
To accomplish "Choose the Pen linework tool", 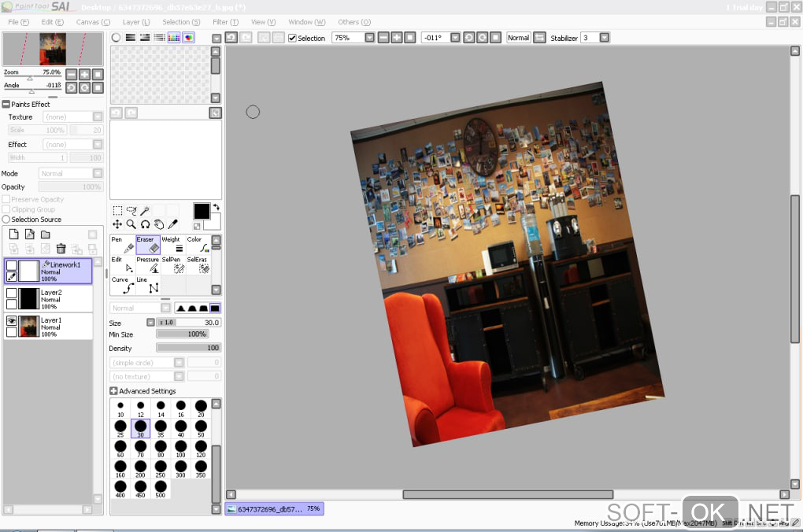I will pyautogui.click(x=123, y=245).
